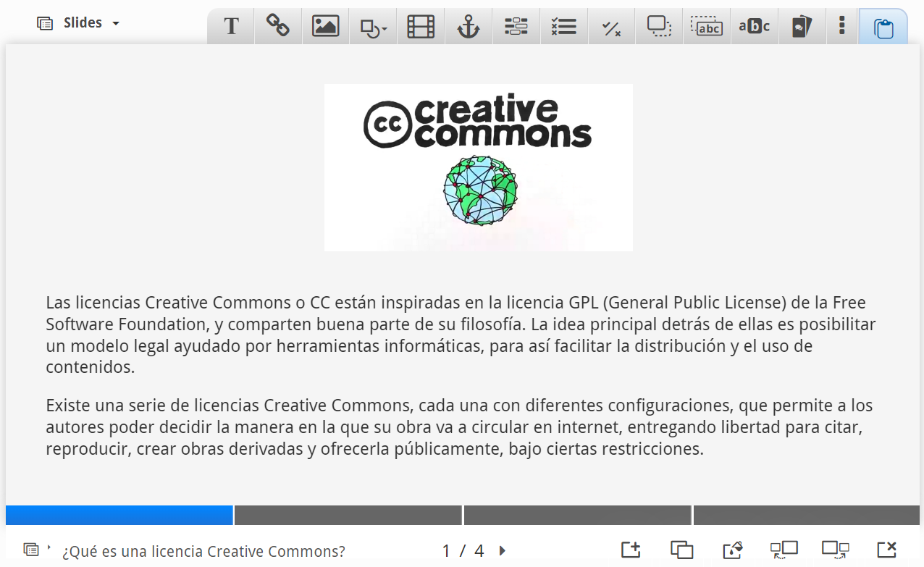
Task: Insert a Video element
Action: (421, 27)
